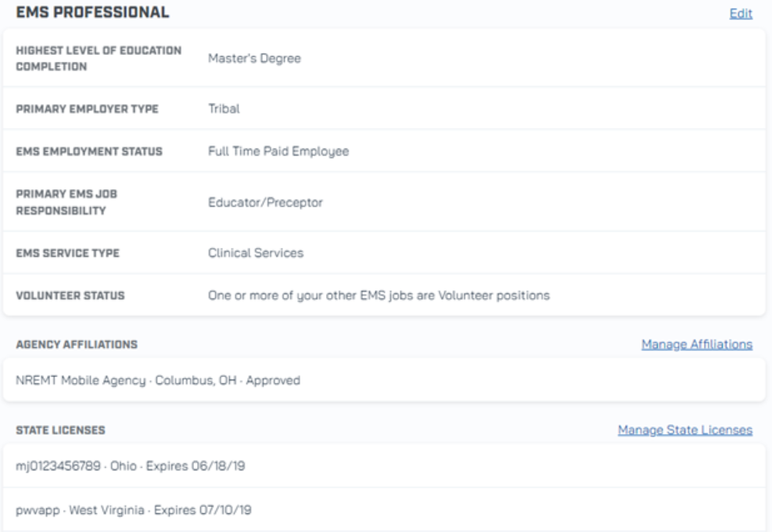The height and width of the screenshot is (532, 772).
Task: Click the EMS Employment Status label
Action: 89,152
